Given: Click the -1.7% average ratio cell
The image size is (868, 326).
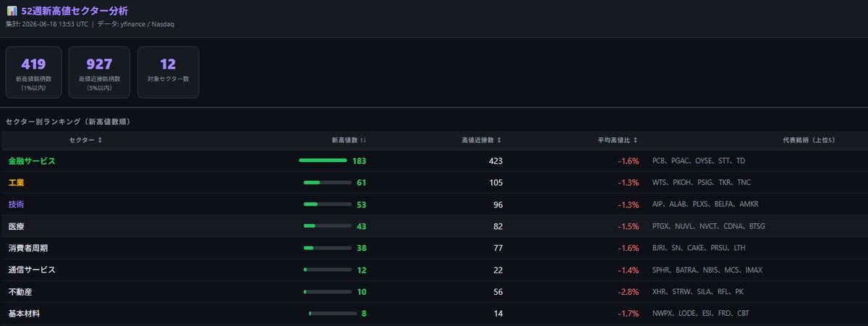Looking at the screenshot, I should (x=628, y=313).
